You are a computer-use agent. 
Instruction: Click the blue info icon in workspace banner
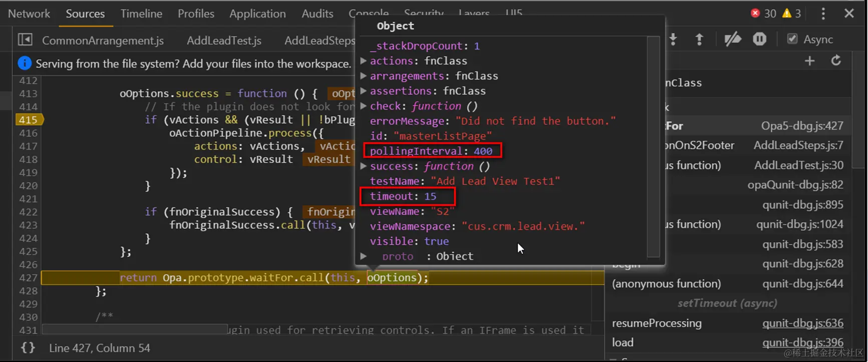[25, 64]
